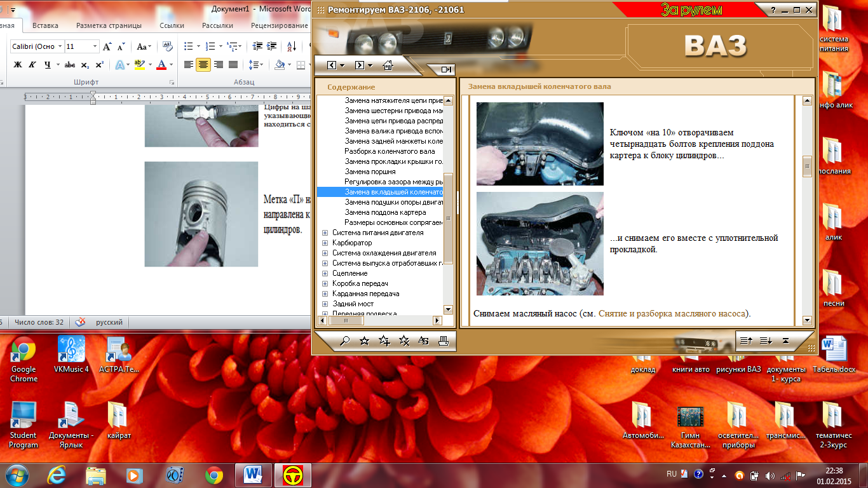Toggle bold (Ж) formatting in Word

[18, 65]
